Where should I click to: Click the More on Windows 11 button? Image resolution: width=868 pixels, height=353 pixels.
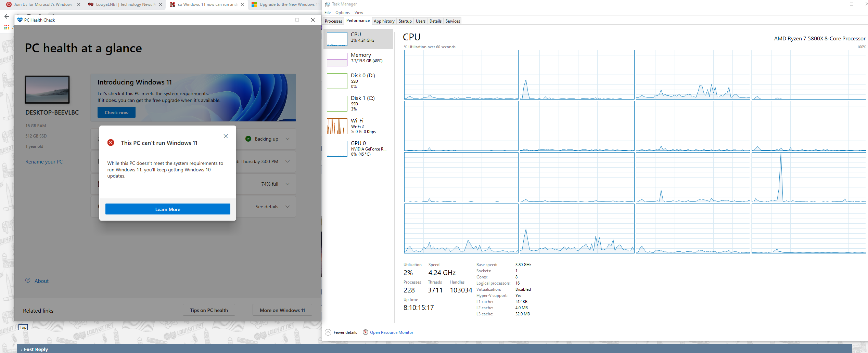[282, 310]
